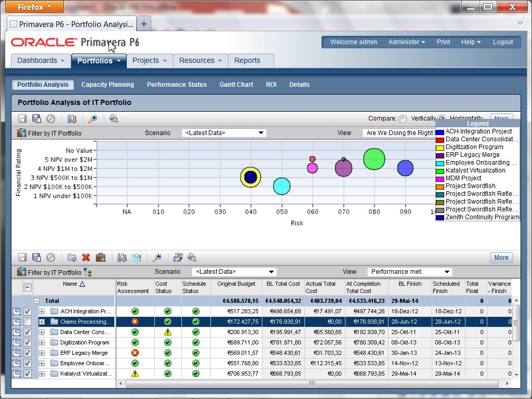532x399 pixels.
Task: Open the Dashboards tab
Action: 41,61
